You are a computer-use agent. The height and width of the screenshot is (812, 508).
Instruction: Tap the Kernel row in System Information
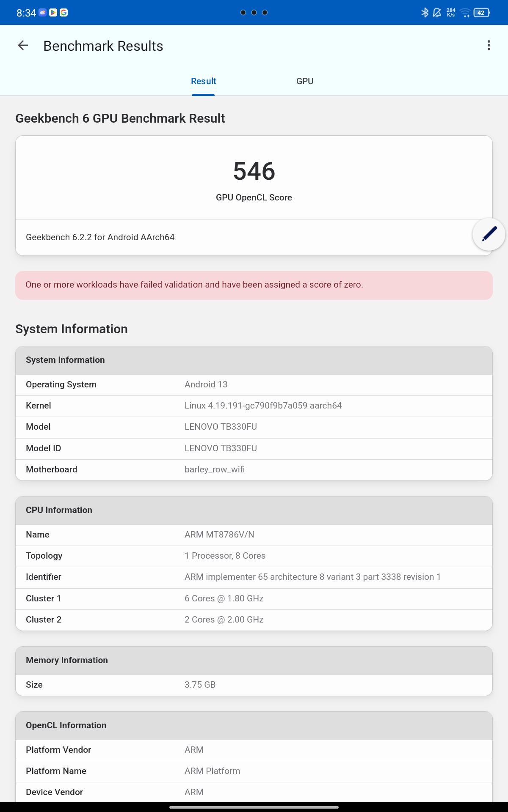coord(254,406)
